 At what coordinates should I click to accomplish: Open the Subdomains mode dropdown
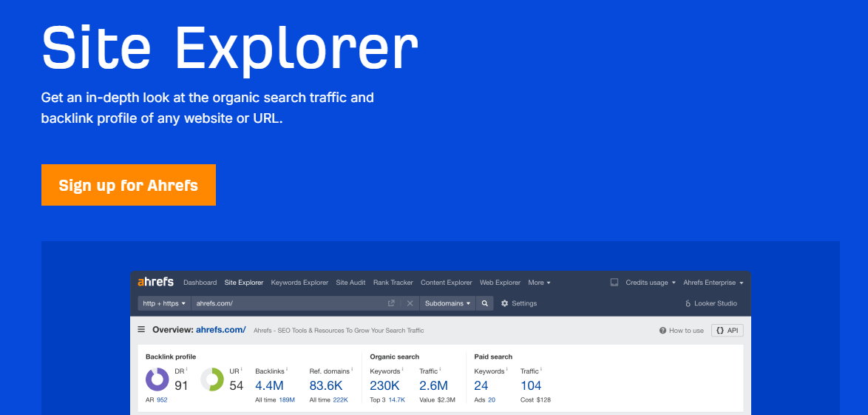[447, 303]
